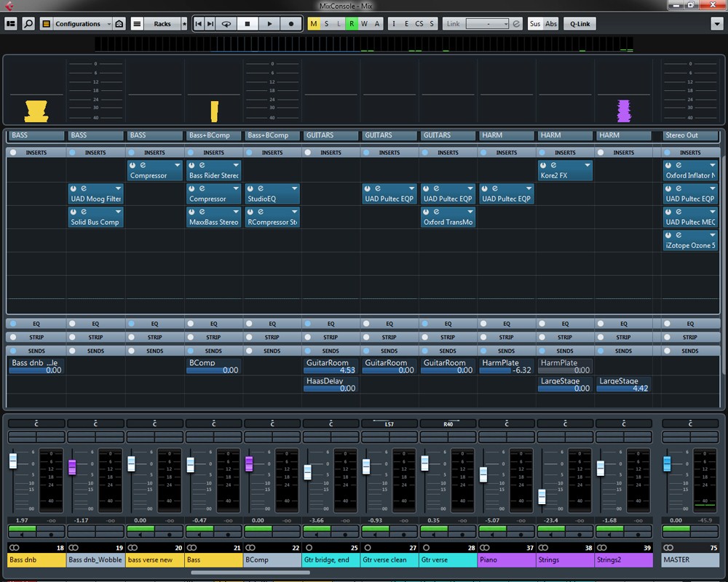Open plugin menu arrow of Solid Bus Comp
Image resolution: width=728 pixels, height=582 pixels.
(119, 212)
